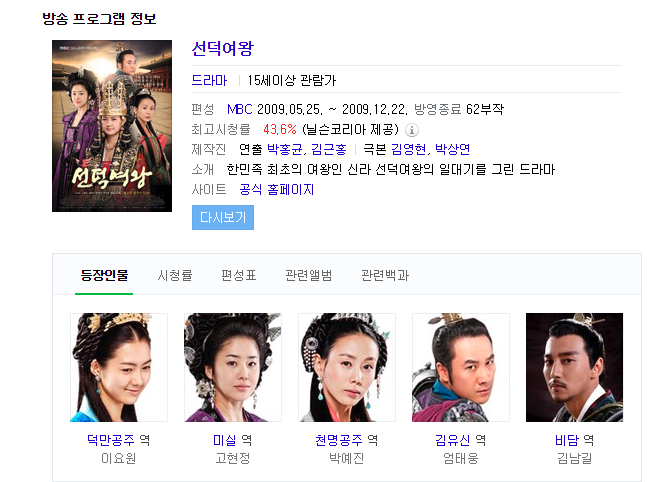This screenshot has width=668, height=482.
Task: Open the 김유신 character link
Action: coord(452,440)
